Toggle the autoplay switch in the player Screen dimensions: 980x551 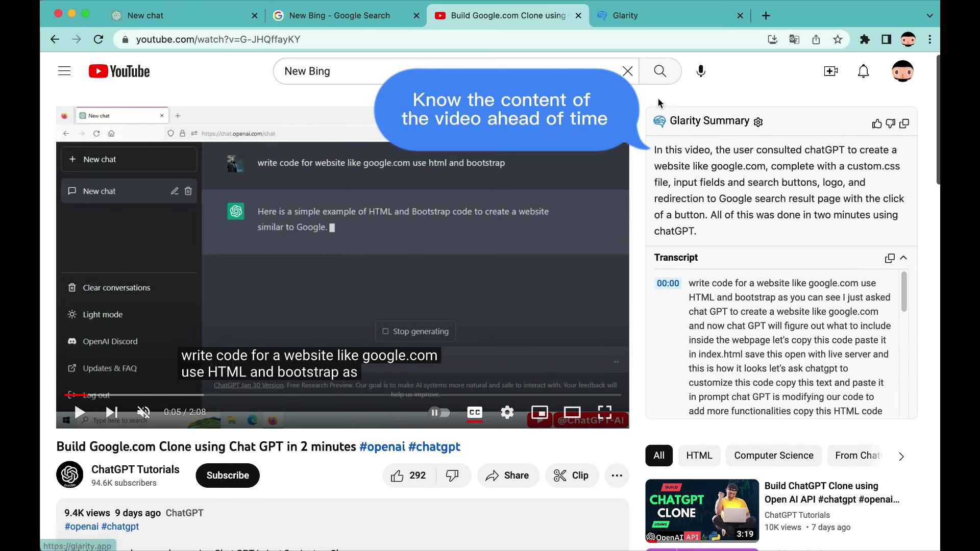(x=439, y=412)
